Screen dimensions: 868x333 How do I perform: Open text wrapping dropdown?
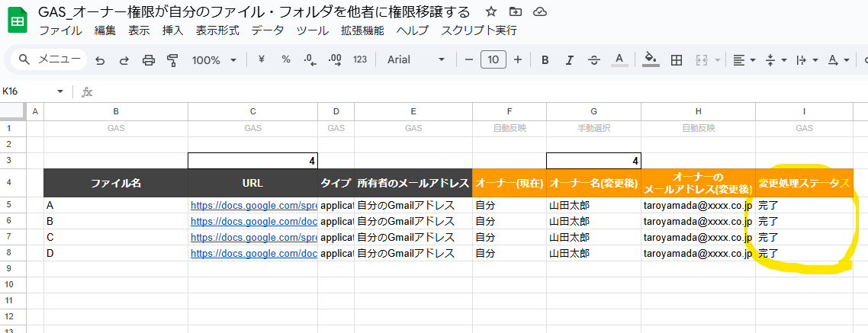point(807,60)
